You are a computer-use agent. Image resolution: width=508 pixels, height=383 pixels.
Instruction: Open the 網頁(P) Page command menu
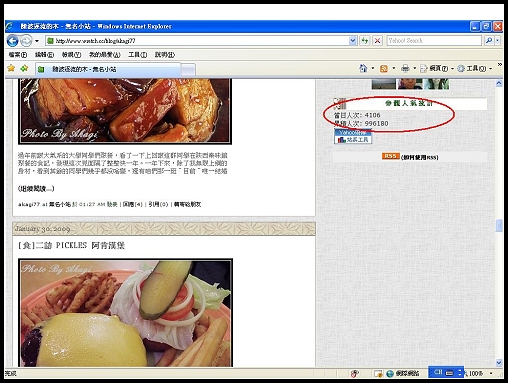(x=437, y=68)
